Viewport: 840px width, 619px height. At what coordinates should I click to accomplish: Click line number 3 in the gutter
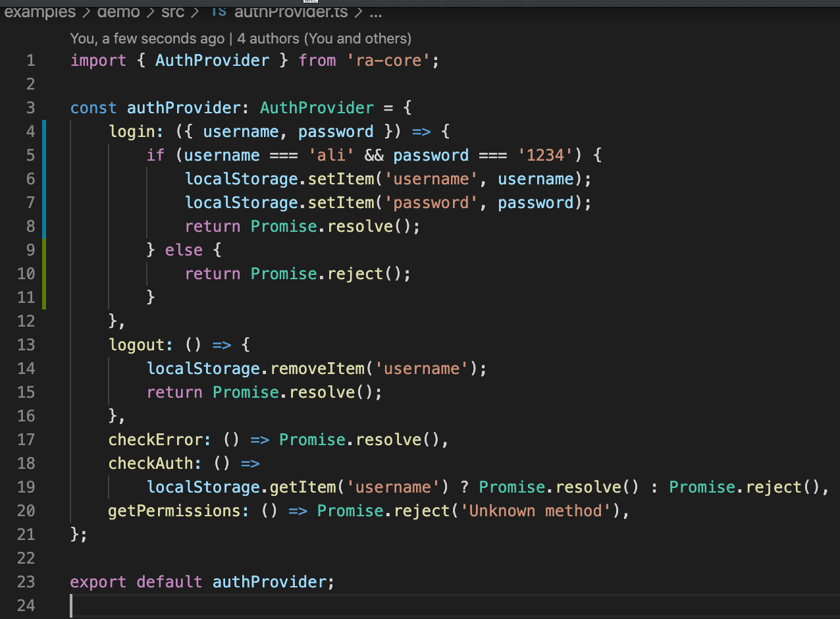point(30,108)
